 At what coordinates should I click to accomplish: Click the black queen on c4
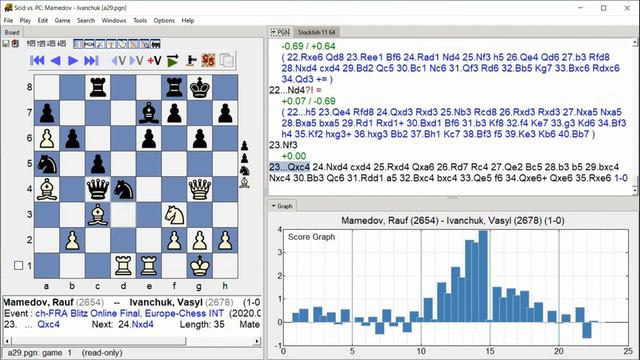click(98, 189)
